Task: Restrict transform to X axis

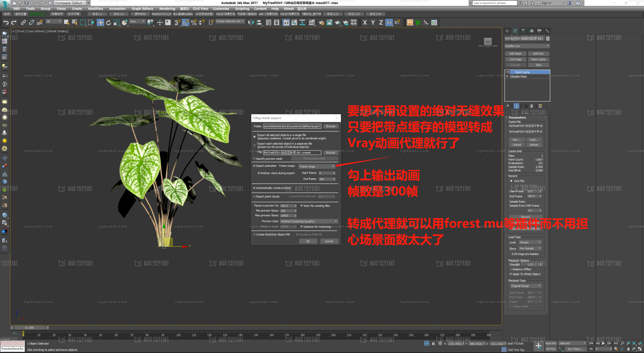Action: pyautogui.click(x=365, y=22)
